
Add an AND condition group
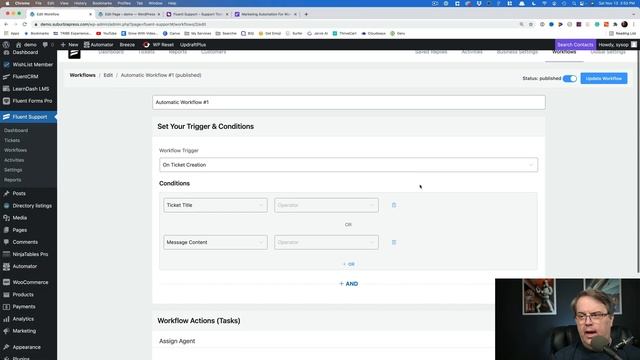point(349,284)
